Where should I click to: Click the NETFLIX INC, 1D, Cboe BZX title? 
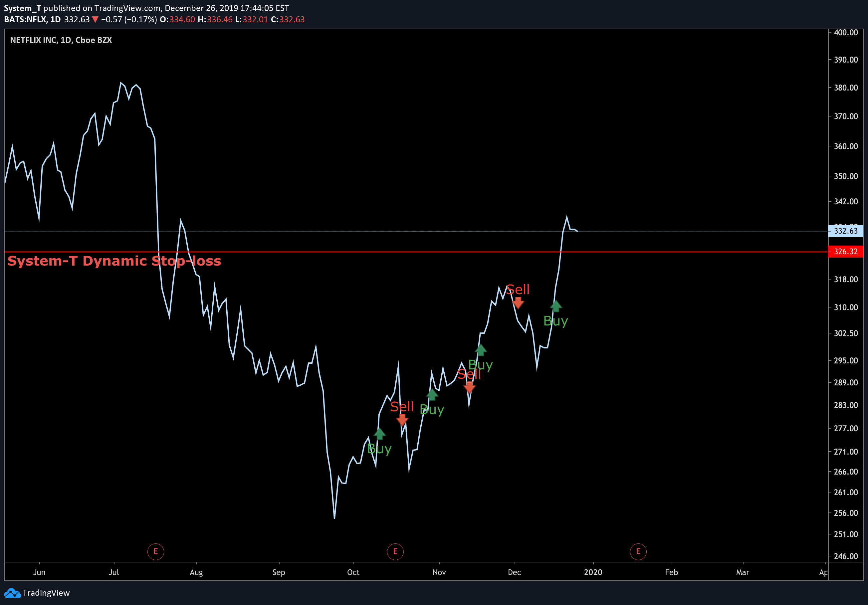[x=61, y=40]
